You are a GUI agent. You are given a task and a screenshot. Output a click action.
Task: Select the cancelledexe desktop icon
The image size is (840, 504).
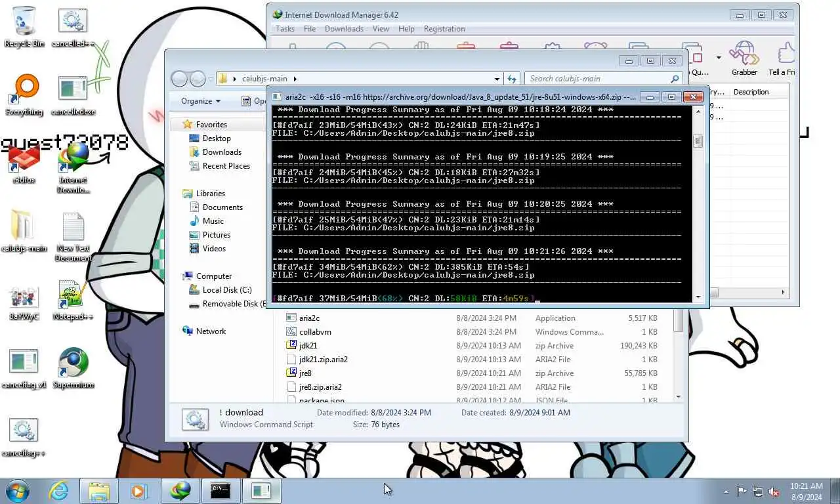(73, 96)
